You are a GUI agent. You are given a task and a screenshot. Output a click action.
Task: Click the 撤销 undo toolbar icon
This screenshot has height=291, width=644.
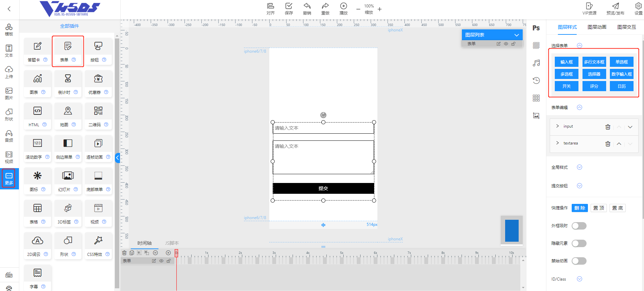pos(307,9)
